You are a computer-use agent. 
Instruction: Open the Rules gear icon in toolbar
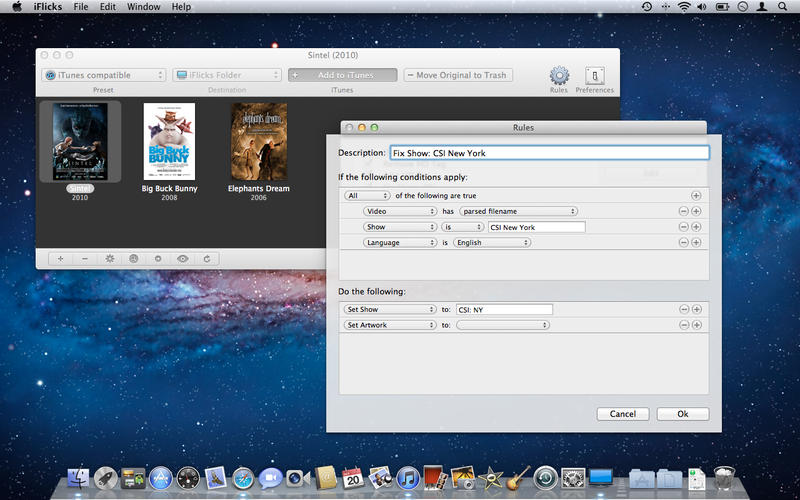coord(559,76)
